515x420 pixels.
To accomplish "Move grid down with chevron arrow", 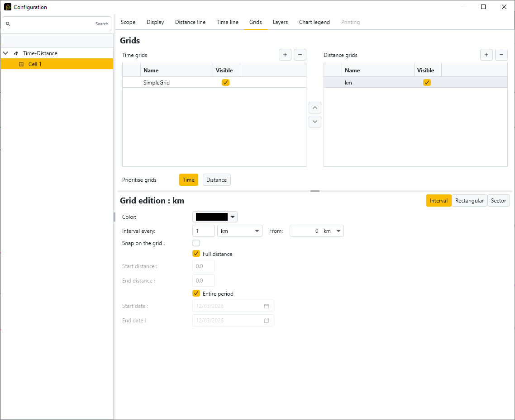I will [x=315, y=122].
